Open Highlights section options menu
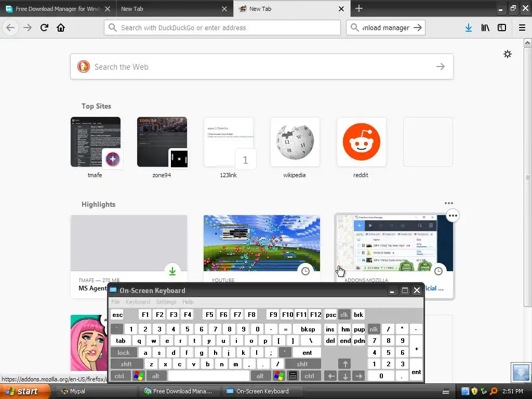Image resolution: width=532 pixels, height=399 pixels. tap(448, 203)
